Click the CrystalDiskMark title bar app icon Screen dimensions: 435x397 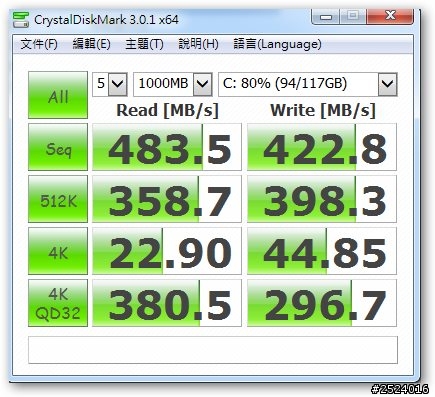(x=21, y=20)
